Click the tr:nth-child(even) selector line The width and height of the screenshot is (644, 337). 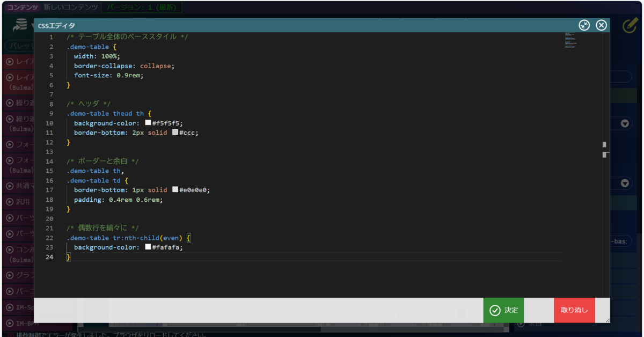pyautogui.click(x=129, y=238)
